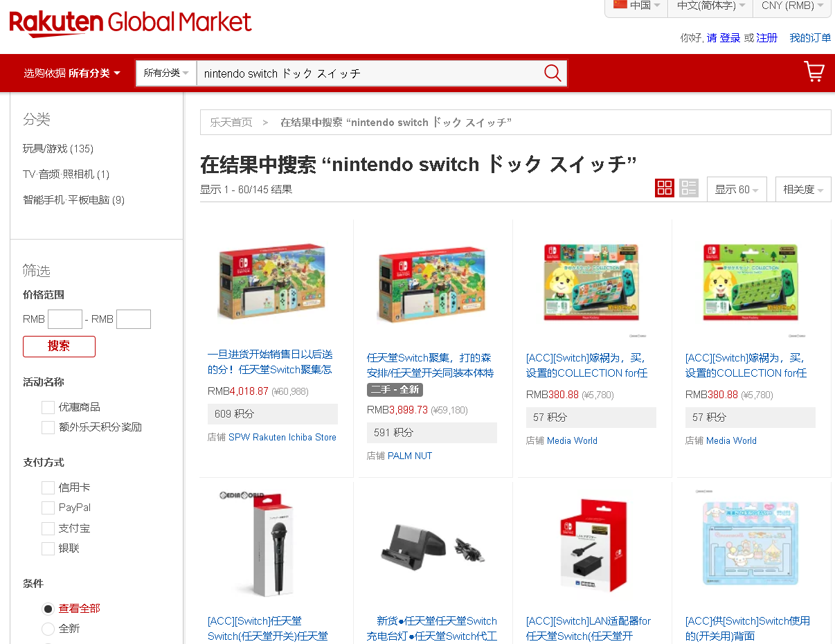Image resolution: width=835 pixels, height=644 pixels.
Task: Select 玩具/游戏 (135) category
Action: (58, 149)
